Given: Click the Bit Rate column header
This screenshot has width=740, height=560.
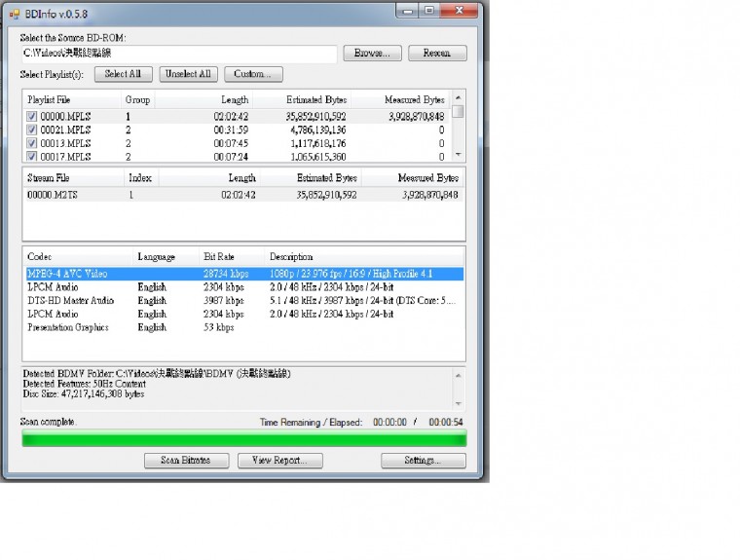Looking at the screenshot, I should [232, 257].
